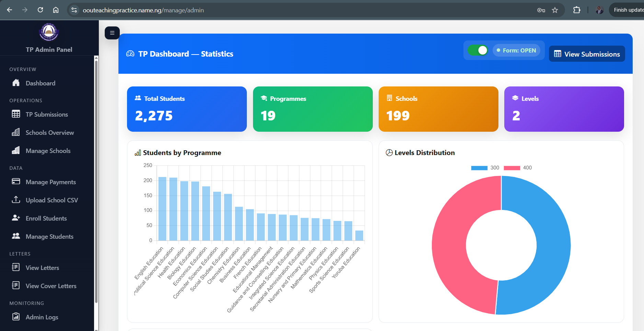Click the English Education bar in chart
Viewport: 644px width, 331px height.
[x=162, y=209]
